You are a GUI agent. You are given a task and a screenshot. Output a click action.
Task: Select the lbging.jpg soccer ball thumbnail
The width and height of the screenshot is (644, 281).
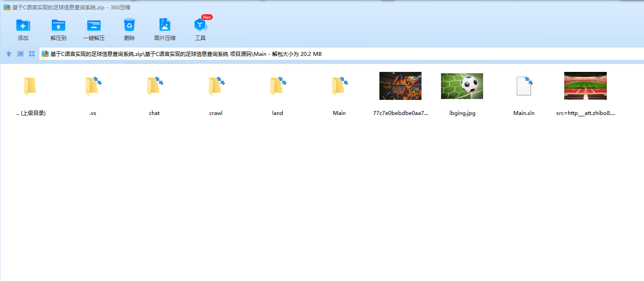point(462,86)
